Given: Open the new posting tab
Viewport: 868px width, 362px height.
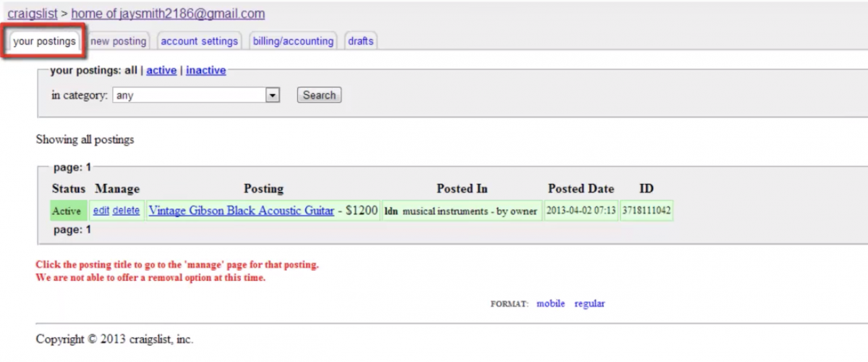Looking at the screenshot, I should point(119,41).
